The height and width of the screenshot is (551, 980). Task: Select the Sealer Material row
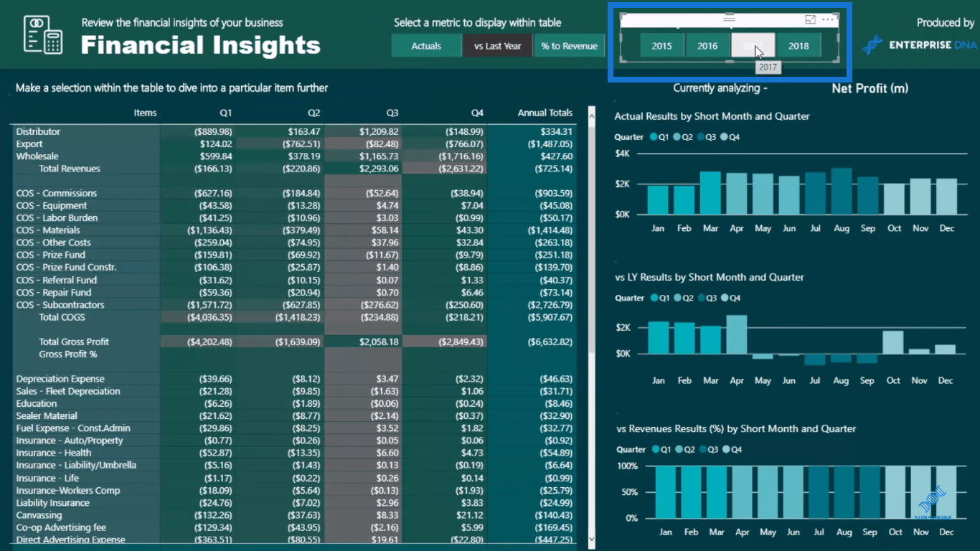click(x=294, y=415)
